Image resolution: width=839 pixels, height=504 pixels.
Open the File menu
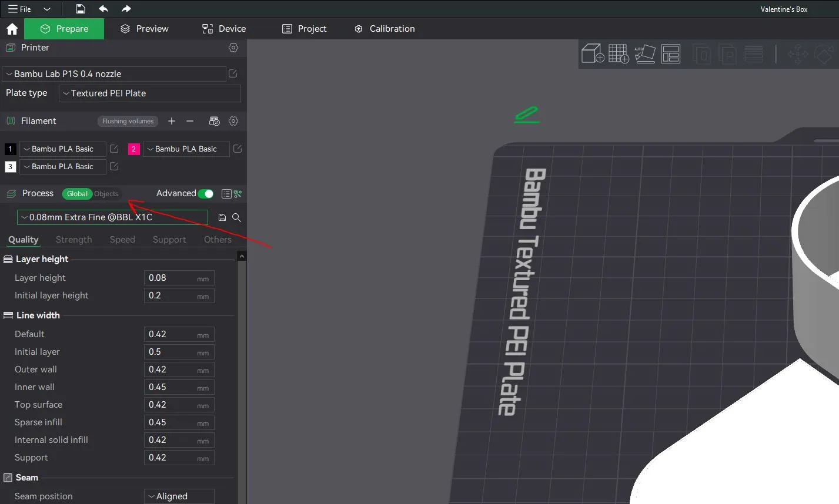tap(19, 9)
